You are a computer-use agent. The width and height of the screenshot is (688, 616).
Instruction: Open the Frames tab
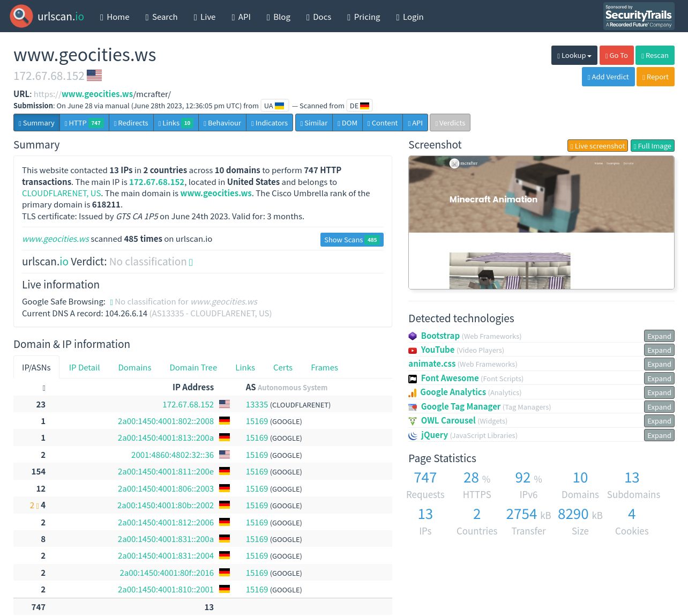tap(324, 367)
